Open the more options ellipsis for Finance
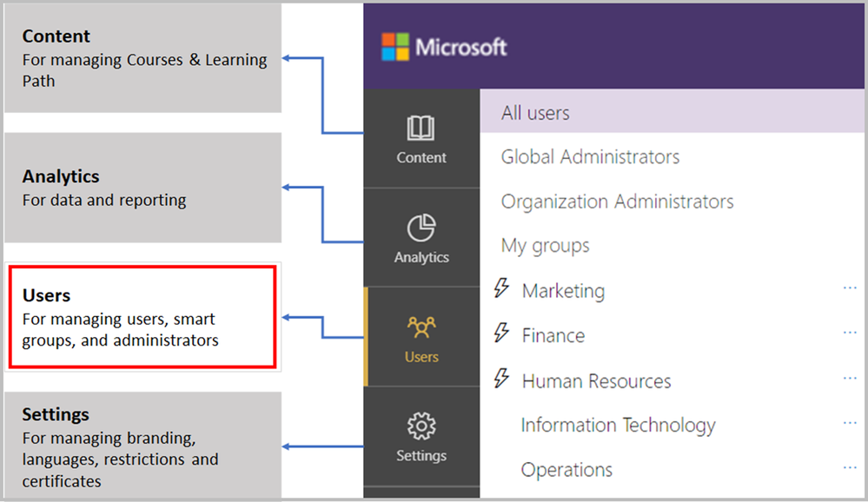 (x=850, y=333)
